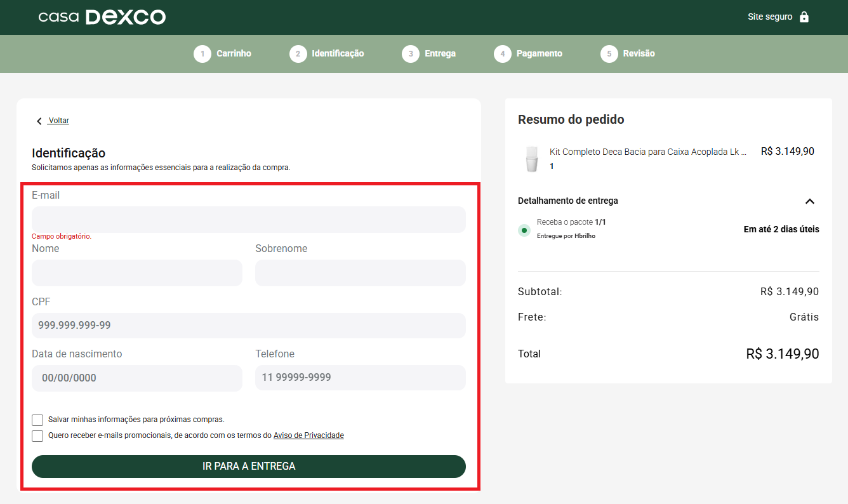The image size is (848, 504).
Task: Collapse Detalhamento de entrega section
Action: click(809, 201)
